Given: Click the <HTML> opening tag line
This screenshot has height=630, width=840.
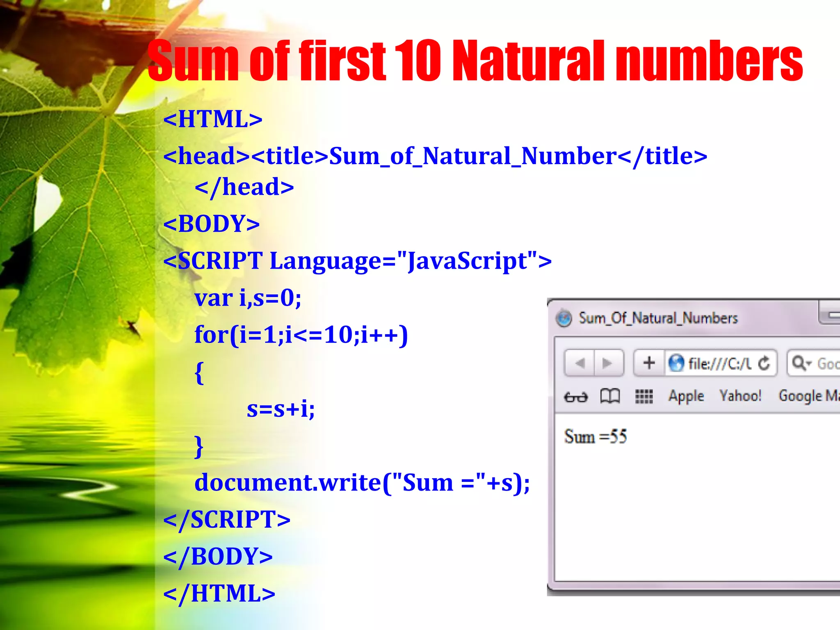Looking at the screenshot, I should click(x=212, y=119).
